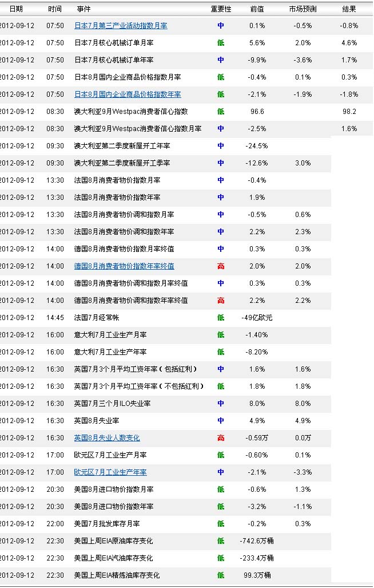Select 美国8月进口物价指数月率 event text

[x=114, y=490]
